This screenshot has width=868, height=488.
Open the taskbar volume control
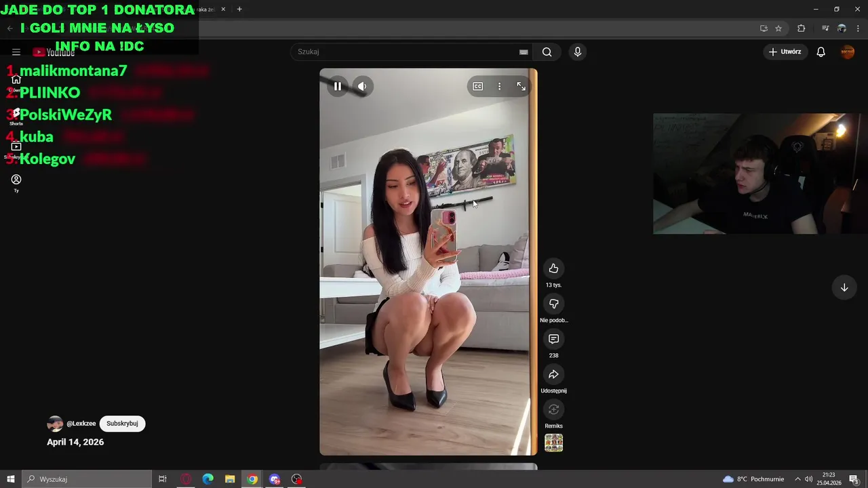point(808,479)
